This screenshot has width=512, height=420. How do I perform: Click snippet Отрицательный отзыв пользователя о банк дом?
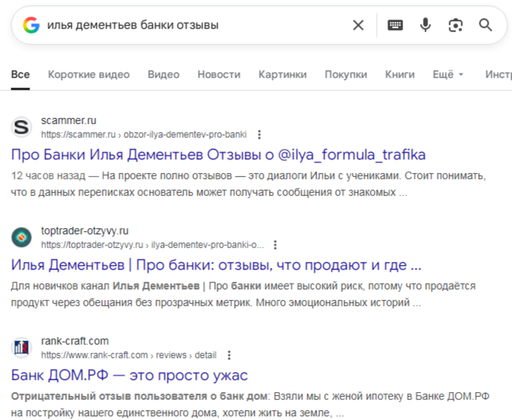(x=250, y=404)
